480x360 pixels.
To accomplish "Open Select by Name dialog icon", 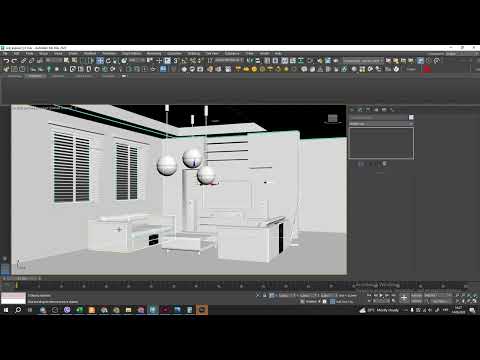I will click(x=74, y=61).
